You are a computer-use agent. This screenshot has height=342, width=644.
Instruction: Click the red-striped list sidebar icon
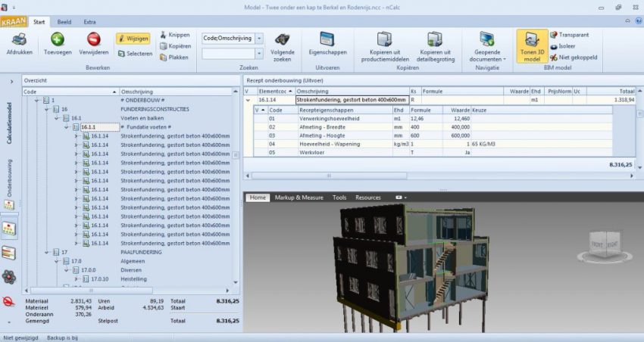point(8,253)
